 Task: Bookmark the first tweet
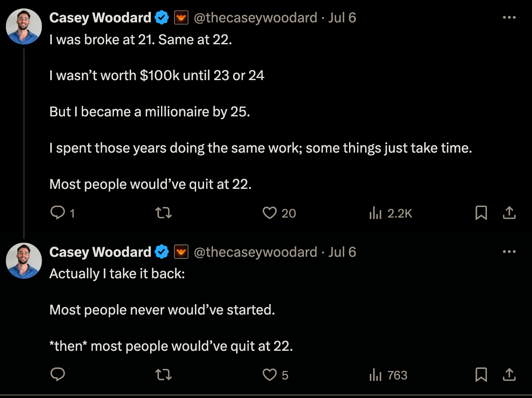click(481, 213)
